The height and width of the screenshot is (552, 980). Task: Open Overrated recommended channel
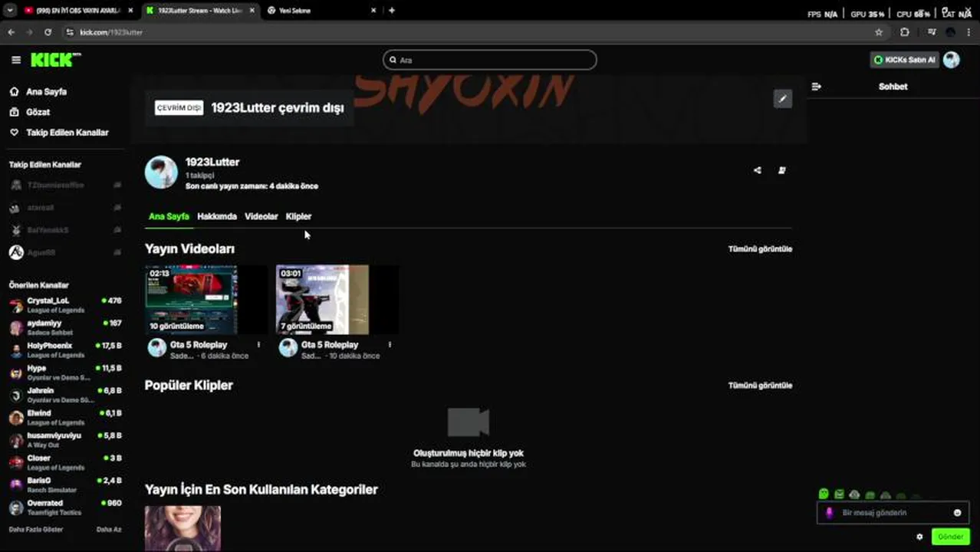coord(65,508)
